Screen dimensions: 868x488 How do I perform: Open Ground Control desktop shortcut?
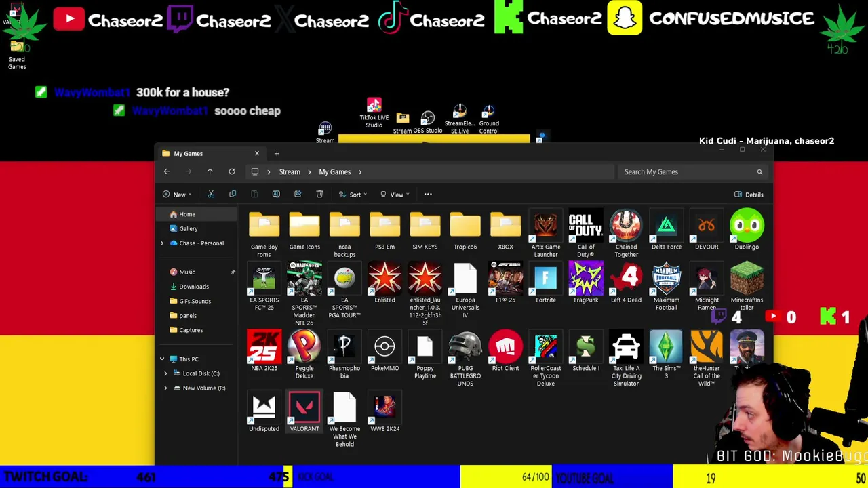489,119
